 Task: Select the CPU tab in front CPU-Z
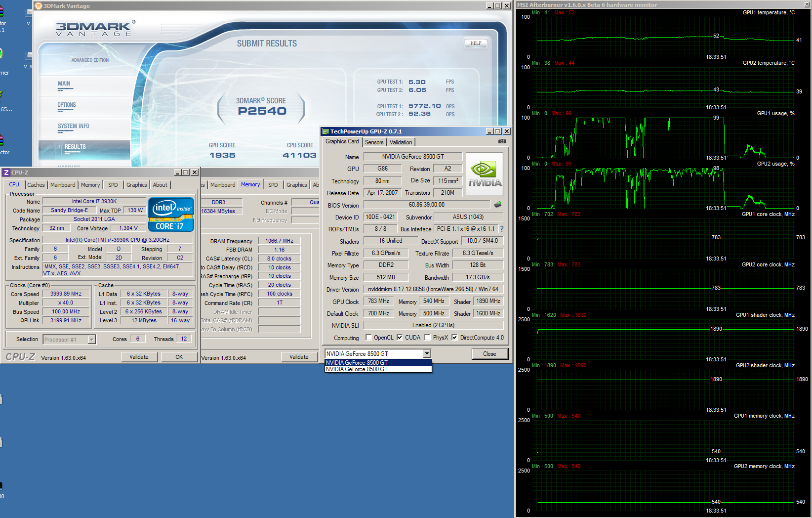14,184
